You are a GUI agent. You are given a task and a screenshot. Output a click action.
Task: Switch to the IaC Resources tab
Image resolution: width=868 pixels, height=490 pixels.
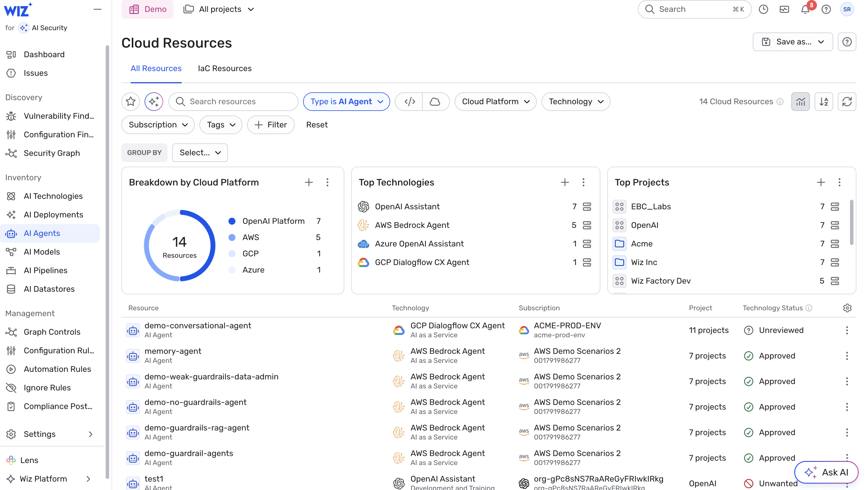(224, 69)
